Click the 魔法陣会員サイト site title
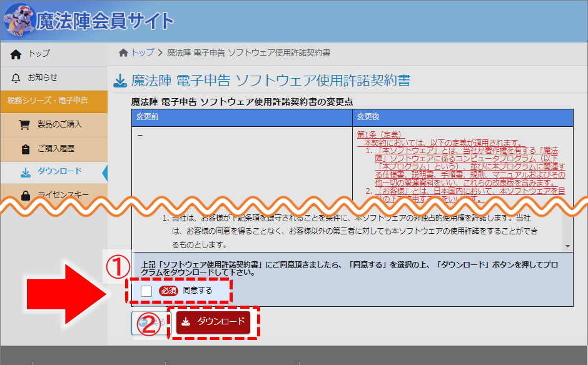 (104, 21)
